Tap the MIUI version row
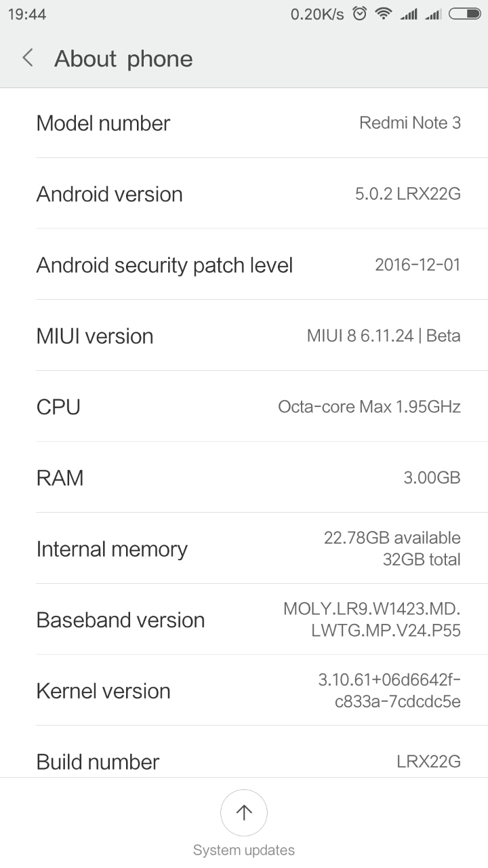488x868 pixels. click(244, 336)
